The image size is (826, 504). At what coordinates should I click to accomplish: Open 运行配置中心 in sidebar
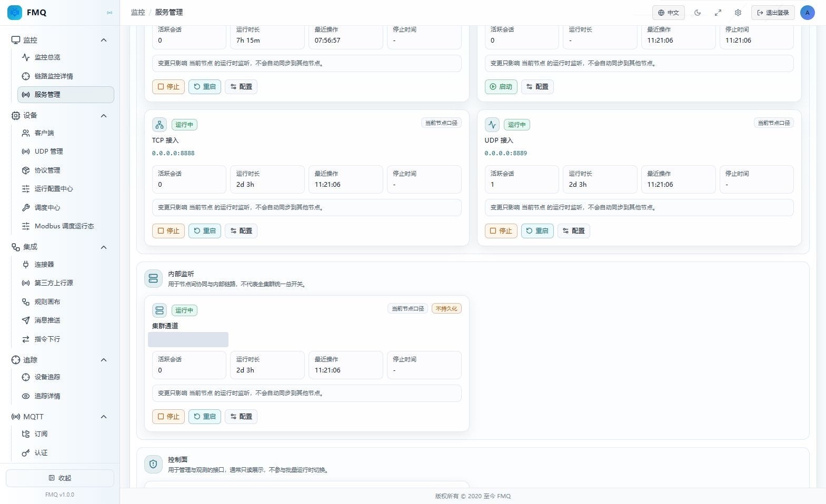66,189
